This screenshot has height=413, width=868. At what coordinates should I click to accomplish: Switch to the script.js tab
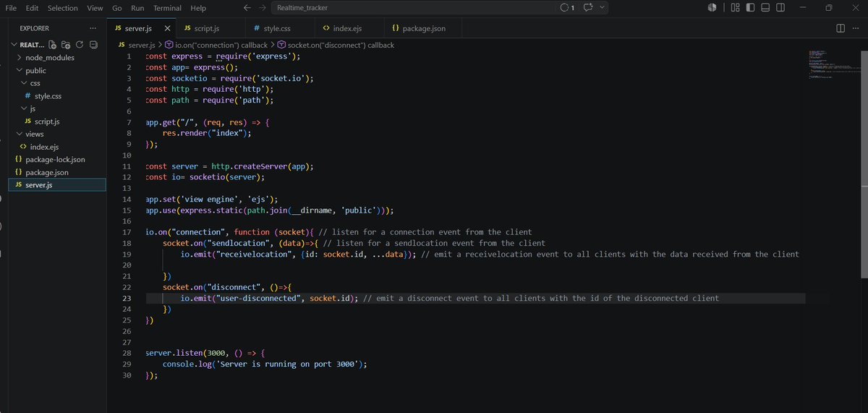pos(210,28)
